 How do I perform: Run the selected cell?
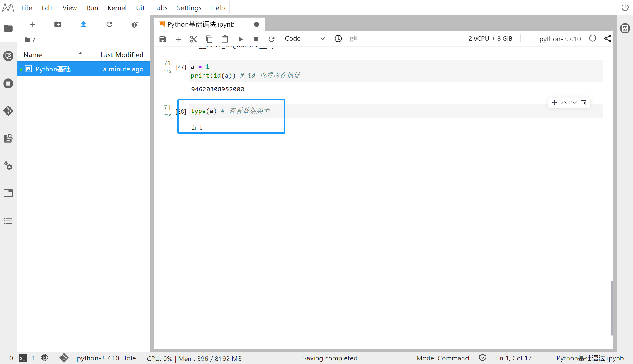pyautogui.click(x=241, y=39)
